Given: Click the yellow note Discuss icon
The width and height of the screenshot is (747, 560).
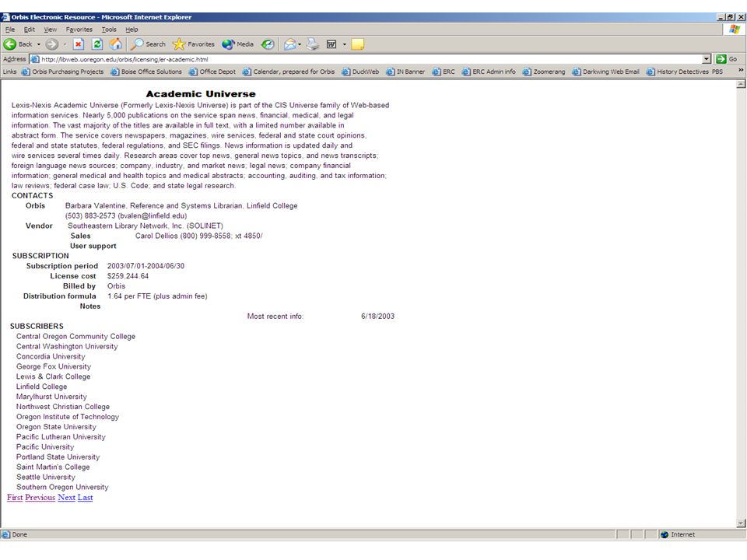Looking at the screenshot, I should 358,44.
